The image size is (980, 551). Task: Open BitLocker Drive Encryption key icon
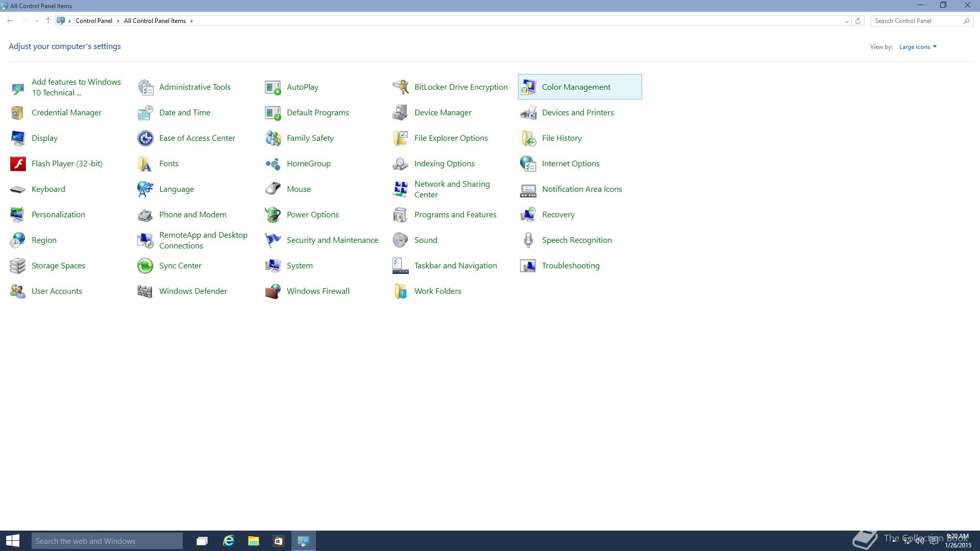point(401,87)
